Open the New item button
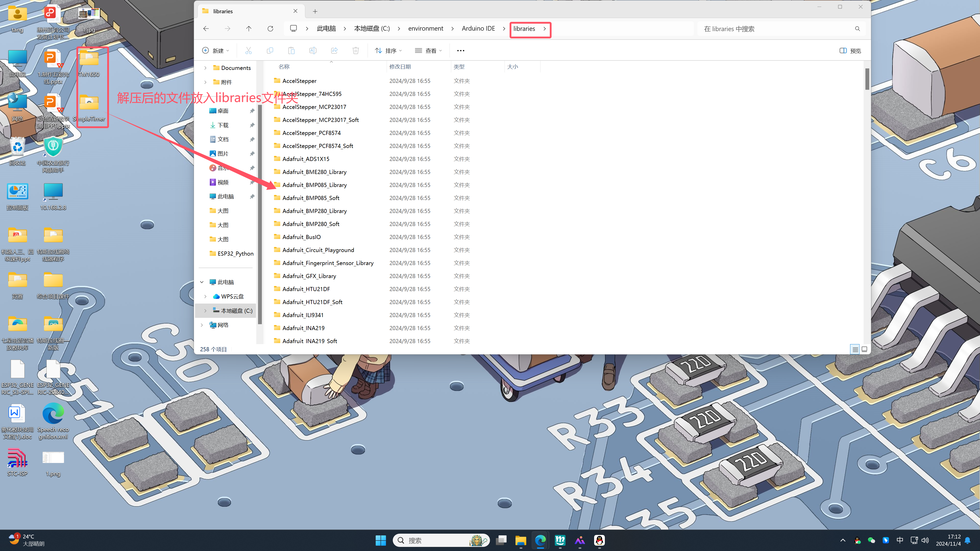The image size is (980, 551). 215,51
